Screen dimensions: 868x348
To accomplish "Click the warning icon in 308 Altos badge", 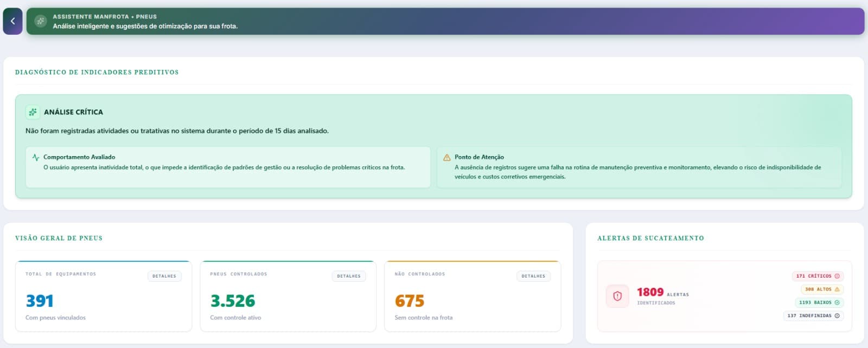I will click(837, 289).
